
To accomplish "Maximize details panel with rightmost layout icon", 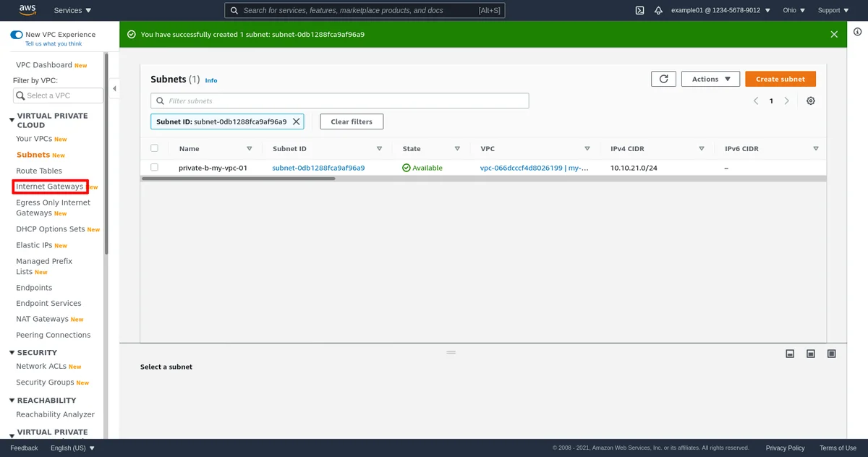I will click(832, 353).
